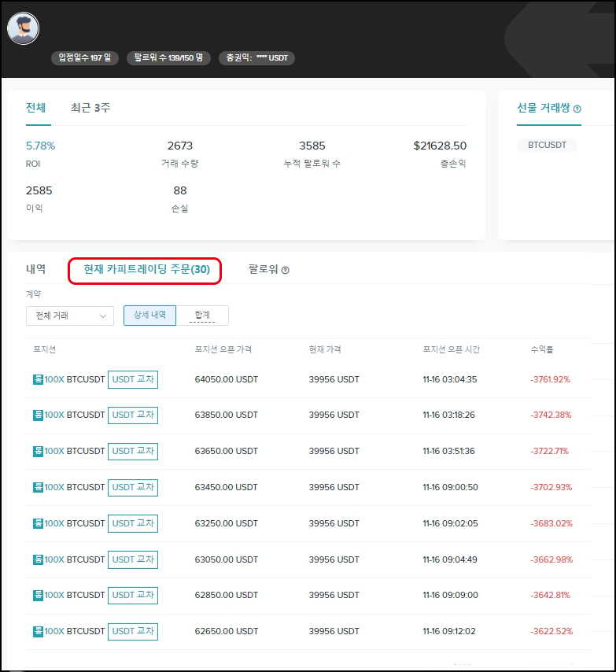Click the -3642.81% return value

click(x=551, y=595)
